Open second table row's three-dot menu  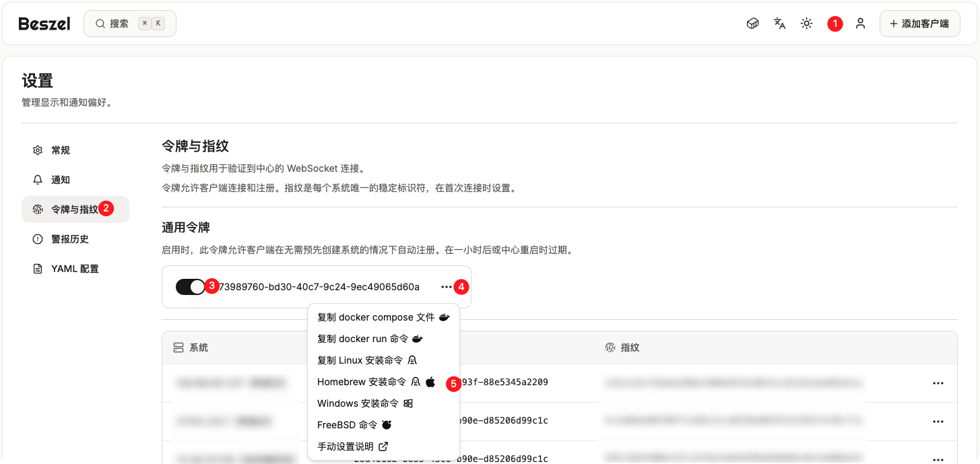pyautogui.click(x=938, y=421)
